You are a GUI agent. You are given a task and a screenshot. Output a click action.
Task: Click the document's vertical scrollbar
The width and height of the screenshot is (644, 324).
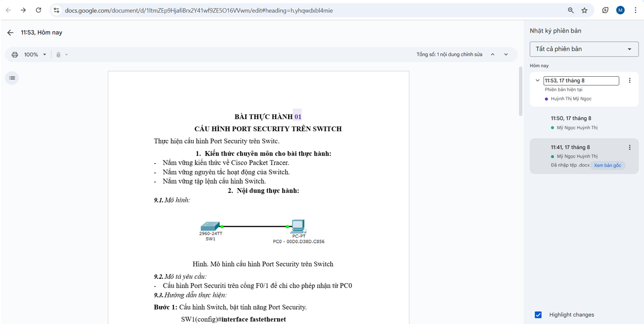click(x=521, y=92)
